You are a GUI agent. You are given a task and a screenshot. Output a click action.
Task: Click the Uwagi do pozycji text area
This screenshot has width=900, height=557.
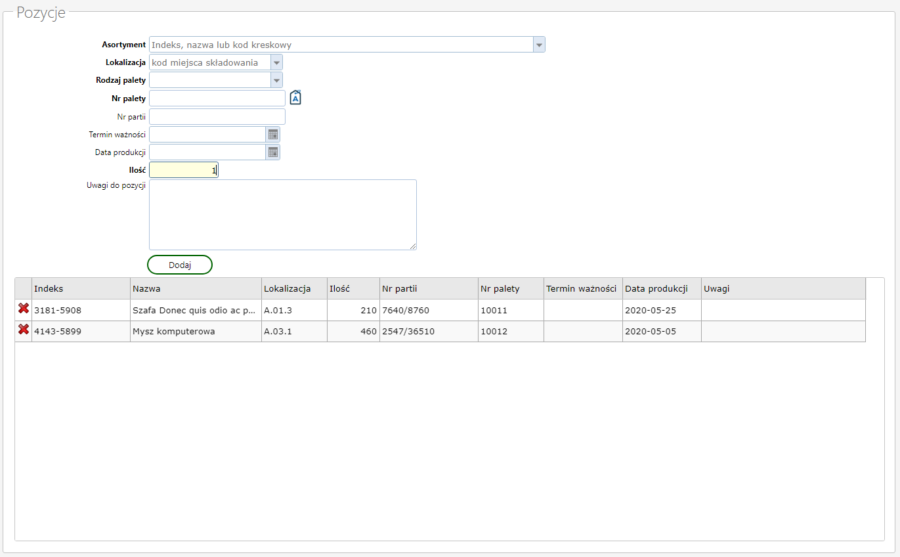283,215
